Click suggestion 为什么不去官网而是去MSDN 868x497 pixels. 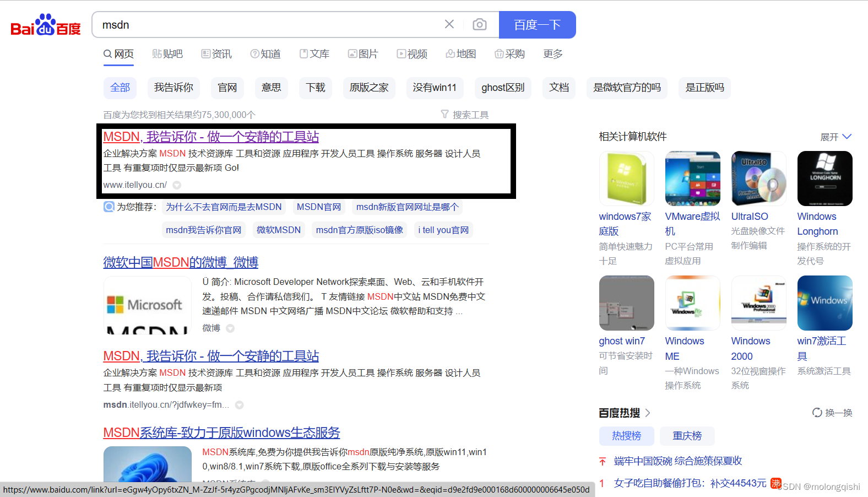[x=224, y=207]
